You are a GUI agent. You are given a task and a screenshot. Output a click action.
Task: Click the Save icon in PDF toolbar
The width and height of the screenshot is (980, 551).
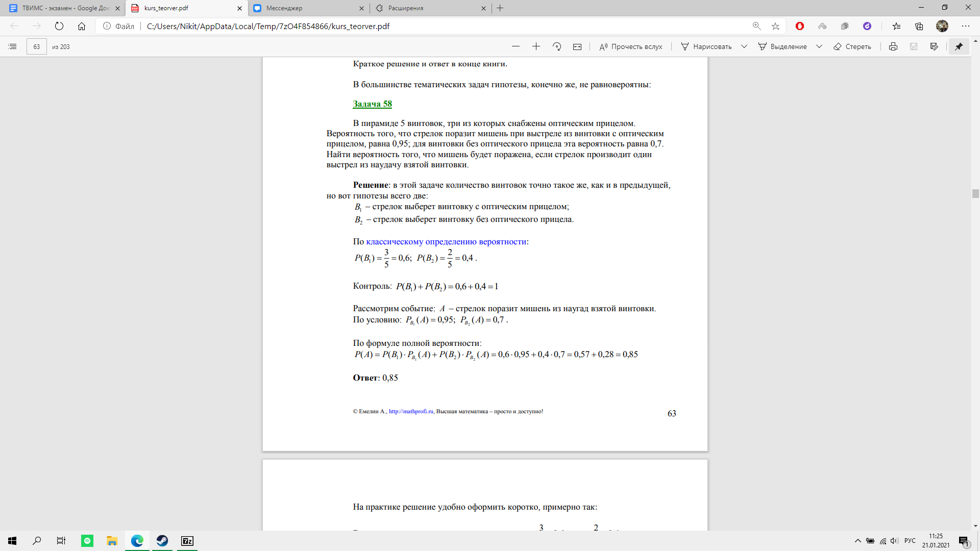(x=914, y=46)
